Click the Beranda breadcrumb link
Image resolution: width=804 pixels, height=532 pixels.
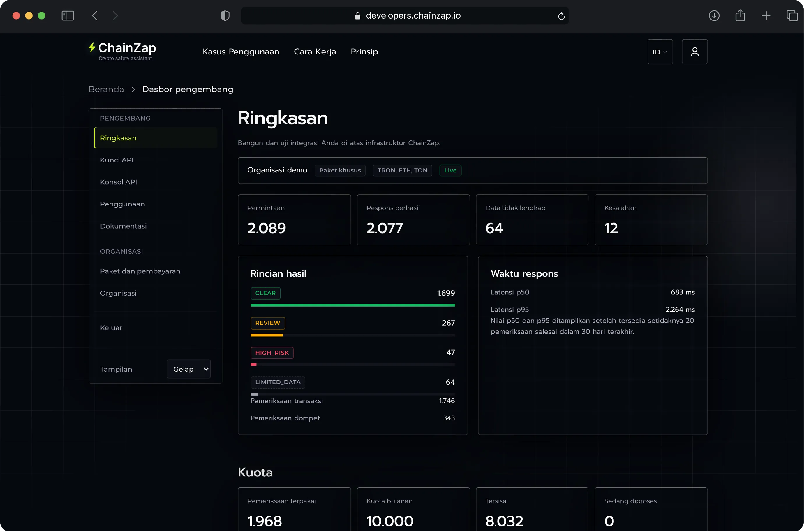(x=106, y=89)
